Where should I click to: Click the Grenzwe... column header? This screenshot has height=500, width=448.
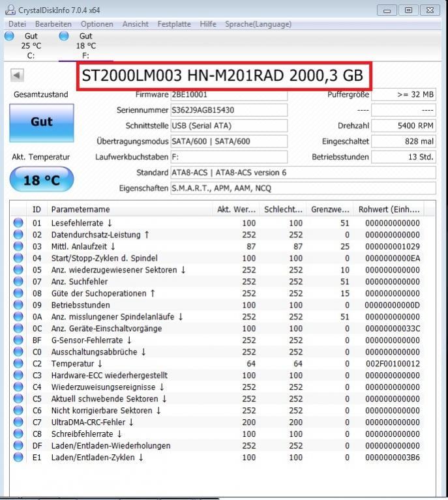pyautogui.click(x=330, y=209)
